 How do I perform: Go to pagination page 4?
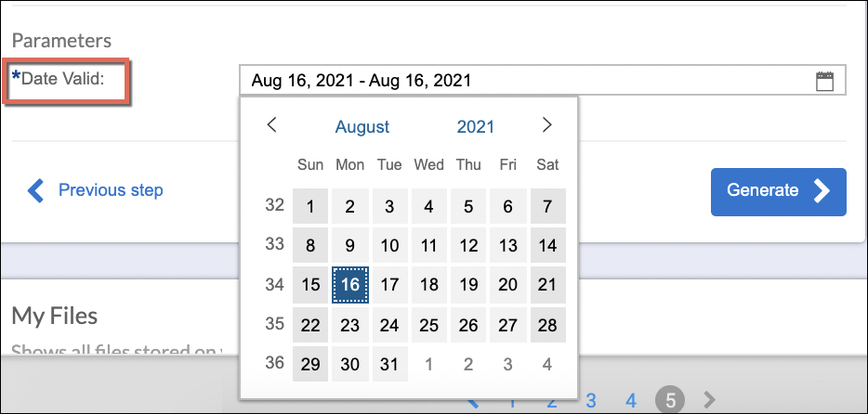[x=630, y=400]
